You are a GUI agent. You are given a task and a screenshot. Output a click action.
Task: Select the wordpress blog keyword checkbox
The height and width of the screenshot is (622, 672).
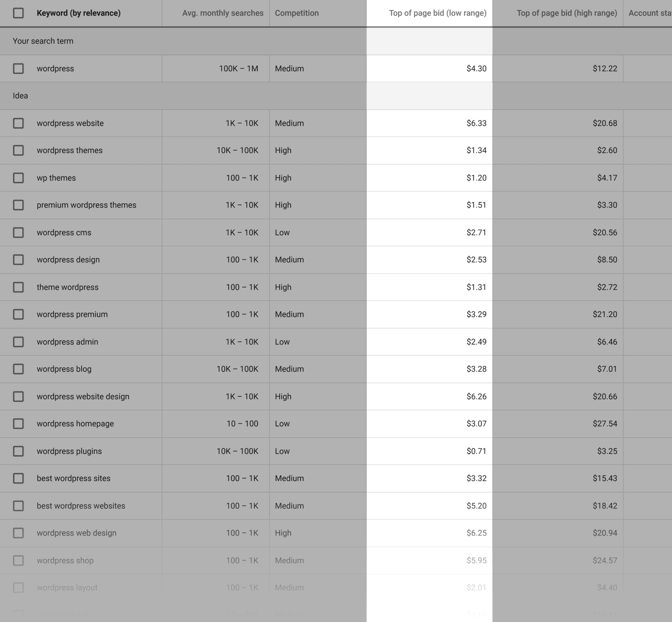click(18, 369)
